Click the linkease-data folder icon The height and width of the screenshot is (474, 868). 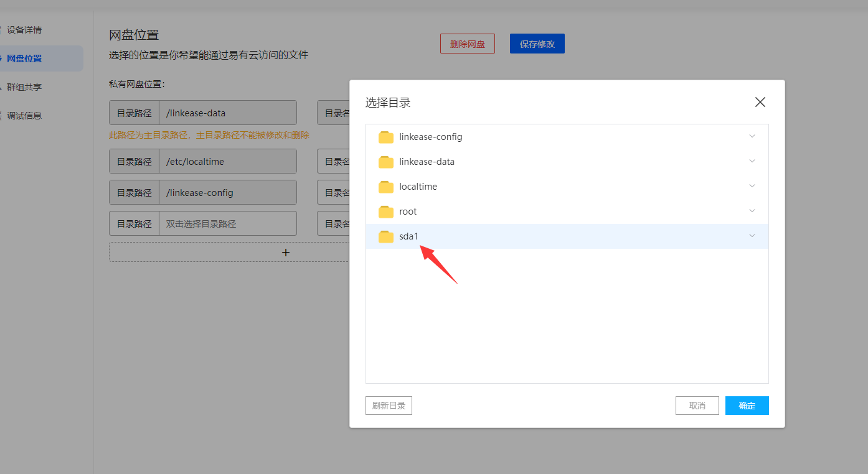(x=385, y=161)
